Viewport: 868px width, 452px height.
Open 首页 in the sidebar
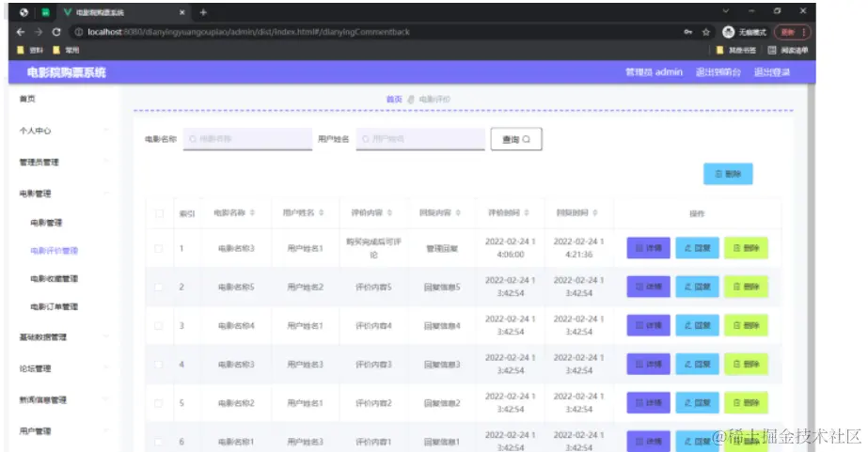point(27,99)
